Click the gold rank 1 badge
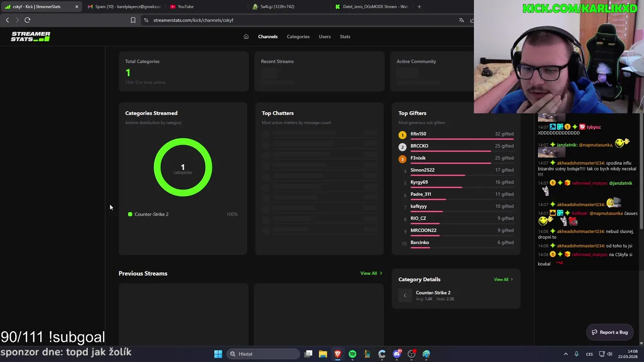 tap(402, 135)
